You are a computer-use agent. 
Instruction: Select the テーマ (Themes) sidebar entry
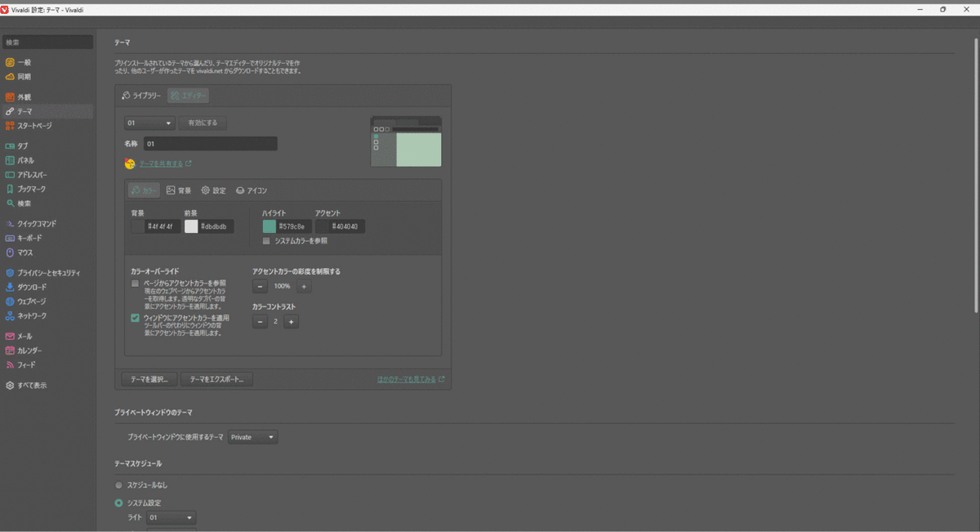47,111
